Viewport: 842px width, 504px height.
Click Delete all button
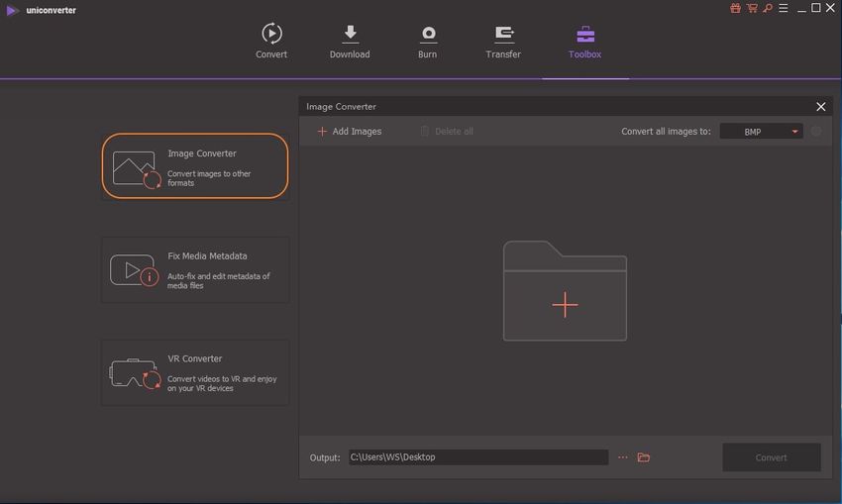point(446,131)
